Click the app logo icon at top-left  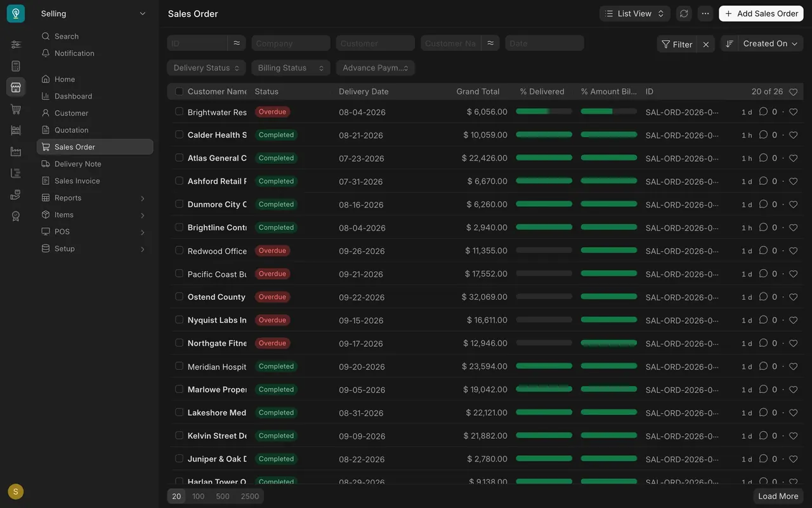[16, 13]
